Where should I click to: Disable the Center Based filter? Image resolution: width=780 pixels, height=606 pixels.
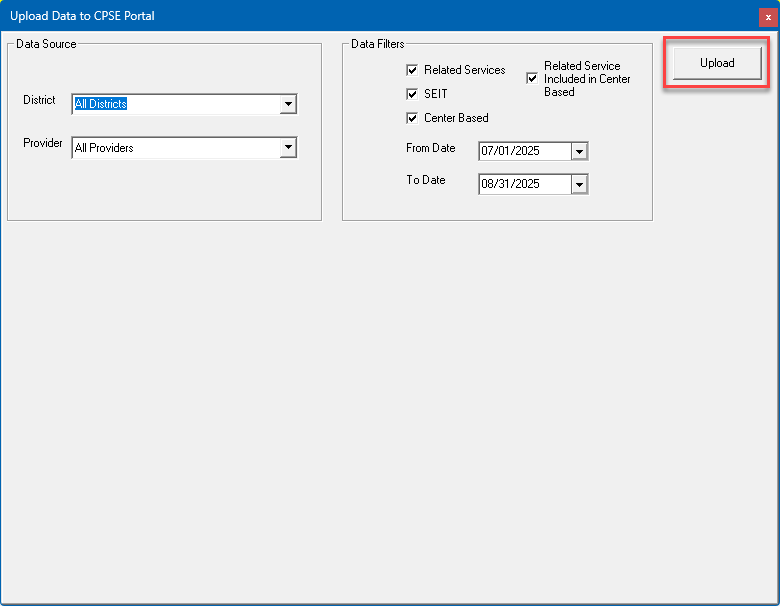412,118
